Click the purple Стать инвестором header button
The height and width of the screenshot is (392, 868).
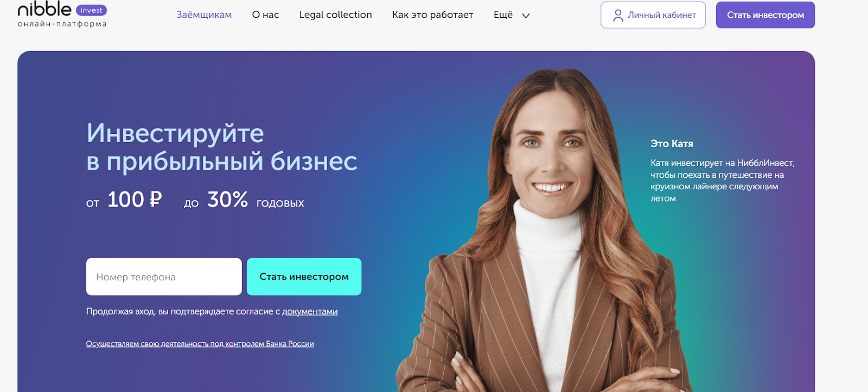(x=765, y=15)
